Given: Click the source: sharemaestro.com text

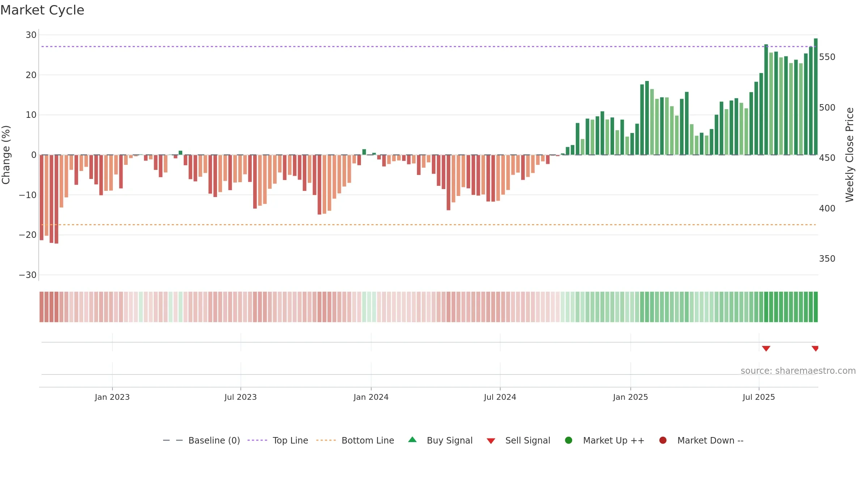Looking at the screenshot, I should (x=798, y=371).
